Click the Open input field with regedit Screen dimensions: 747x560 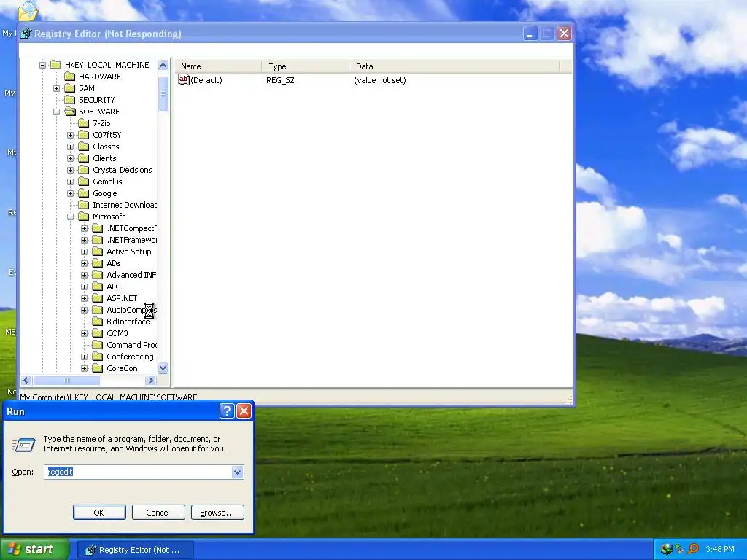point(138,472)
